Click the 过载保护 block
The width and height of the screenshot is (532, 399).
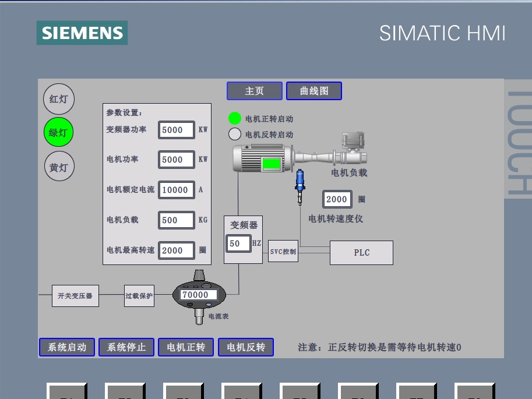point(139,296)
